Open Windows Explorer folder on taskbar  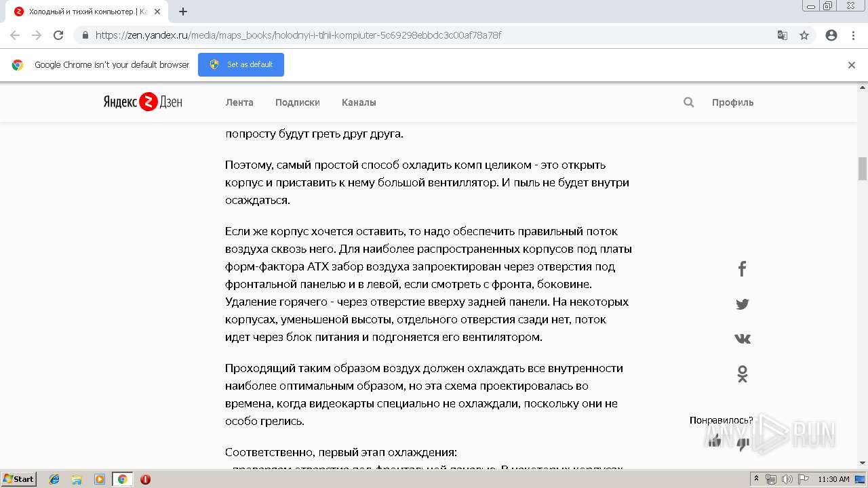(x=77, y=479)
